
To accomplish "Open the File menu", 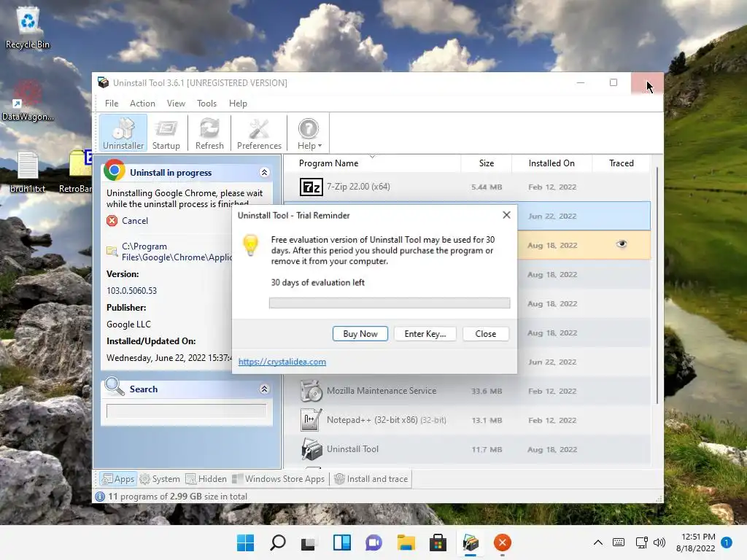I will (x=112, y=104).
